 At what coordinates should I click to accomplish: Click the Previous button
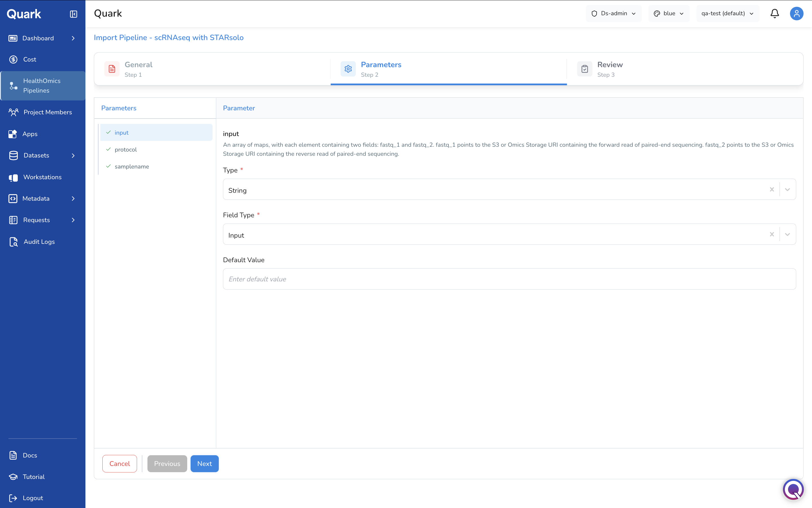coord(167,464)
